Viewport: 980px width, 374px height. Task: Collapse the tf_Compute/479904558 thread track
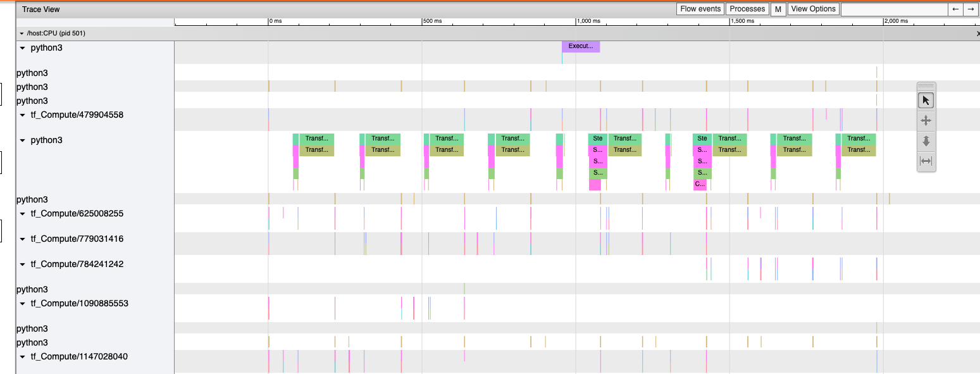pos(23,115)
